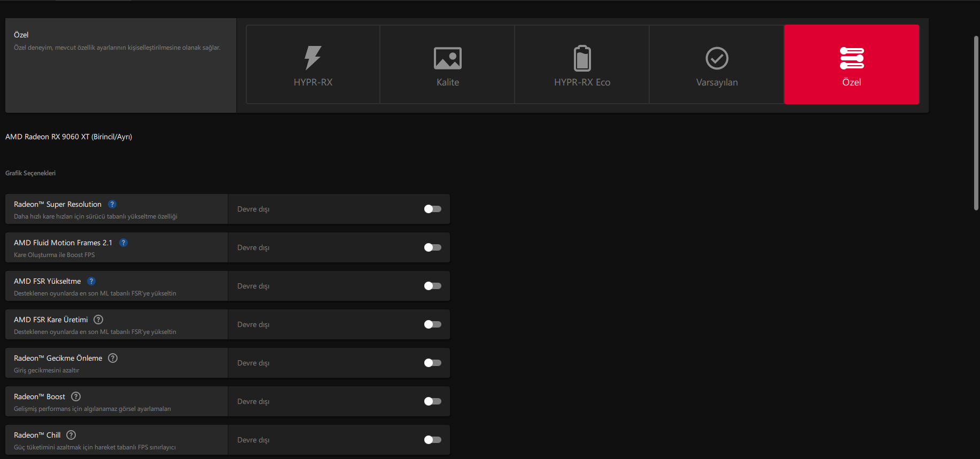Open help for Radeon Super Resolution
980x459 pixels.
(112, 204)
